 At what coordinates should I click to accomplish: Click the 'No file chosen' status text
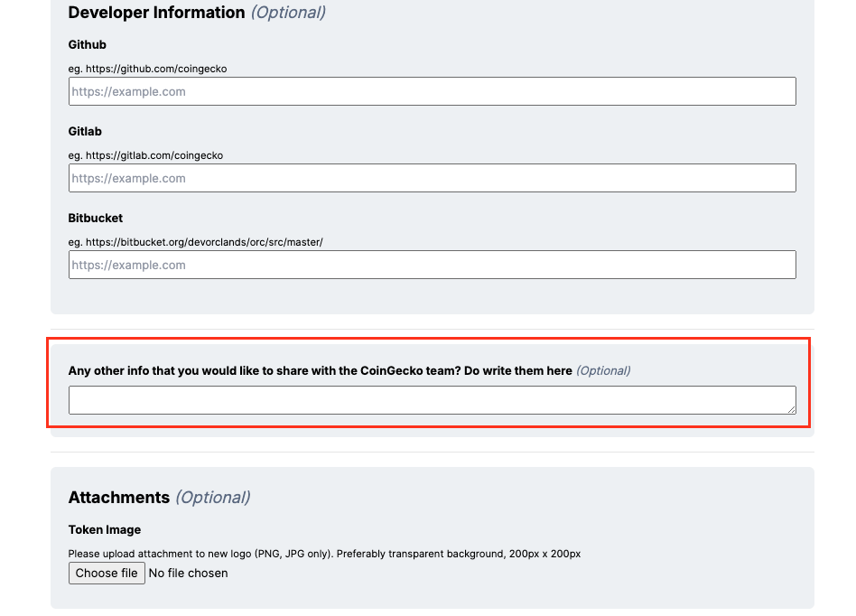189,573
